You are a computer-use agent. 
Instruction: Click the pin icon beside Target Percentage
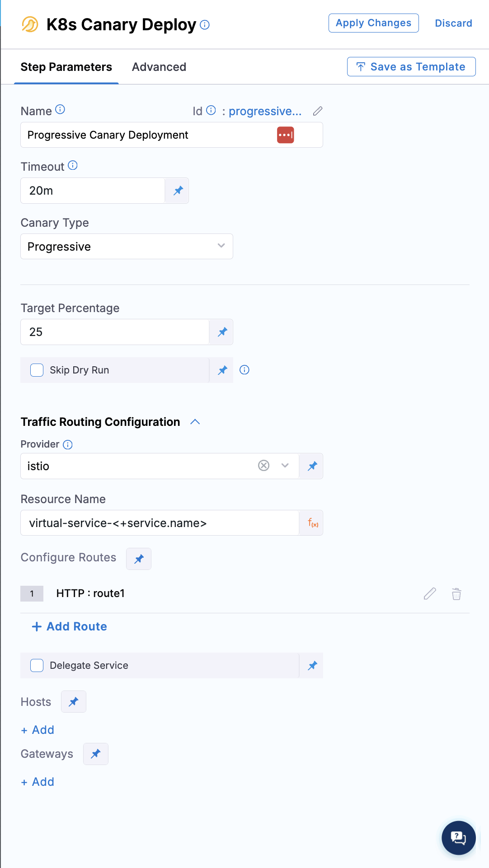point(222,332)
